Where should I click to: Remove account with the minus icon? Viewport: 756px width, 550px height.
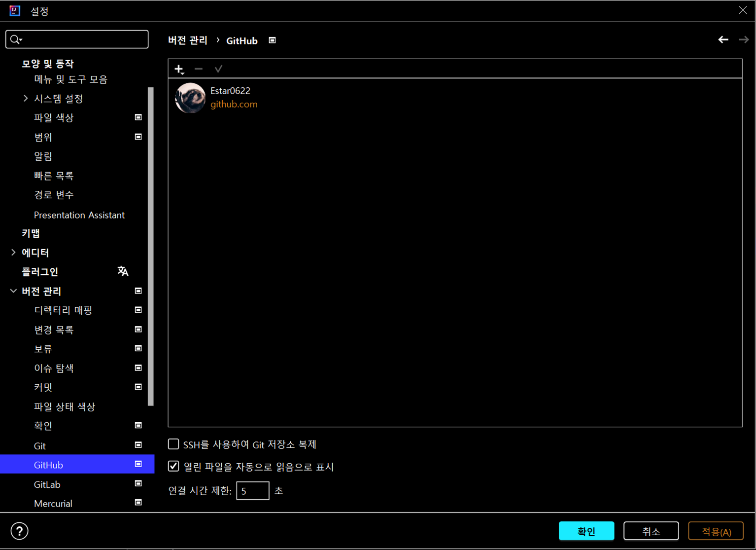tap(199, 69)
